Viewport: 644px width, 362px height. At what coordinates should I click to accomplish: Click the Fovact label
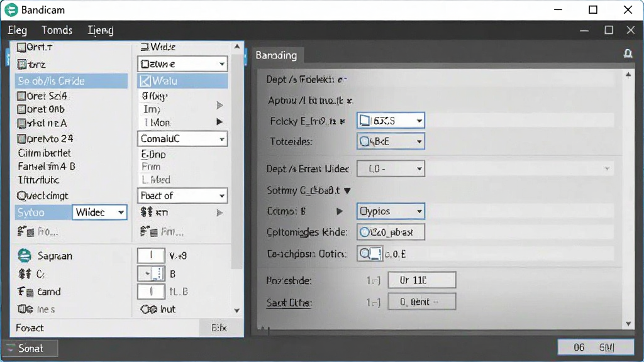30,328
